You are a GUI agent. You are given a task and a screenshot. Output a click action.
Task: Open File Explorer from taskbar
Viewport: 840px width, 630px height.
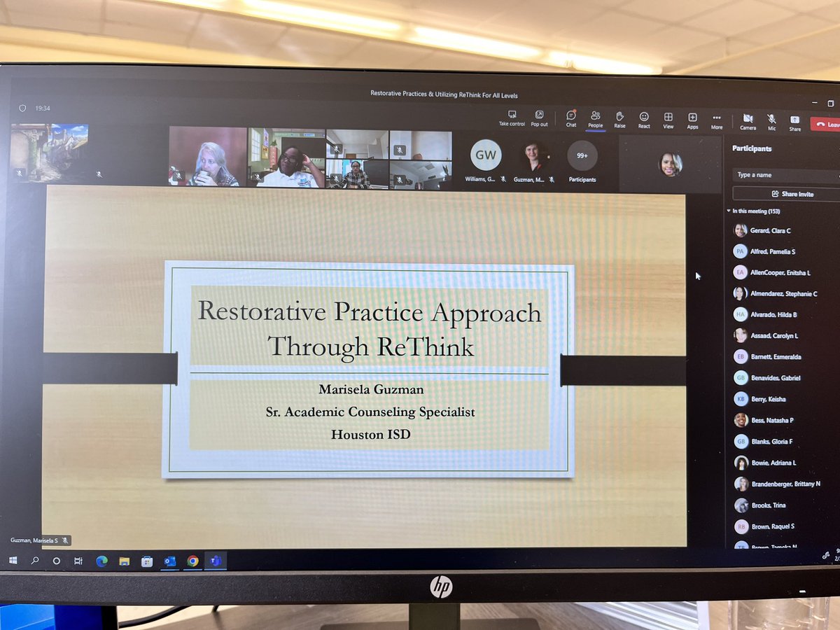tap(124, 561)
